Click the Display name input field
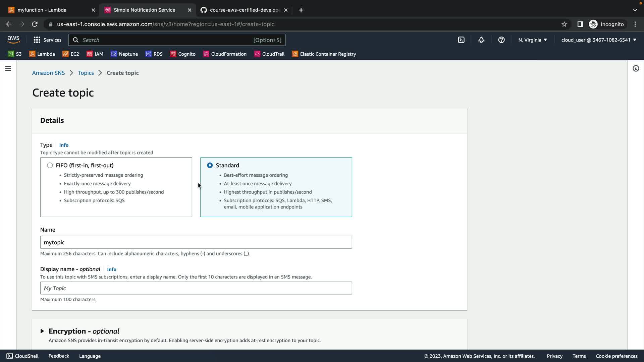 (x=196, y=288)
